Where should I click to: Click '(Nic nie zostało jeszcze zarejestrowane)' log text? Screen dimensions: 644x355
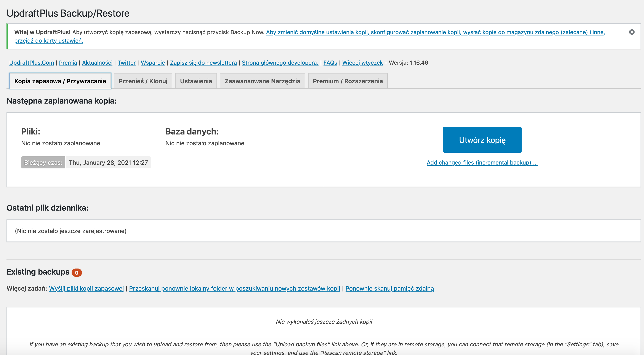pos(71,231)
